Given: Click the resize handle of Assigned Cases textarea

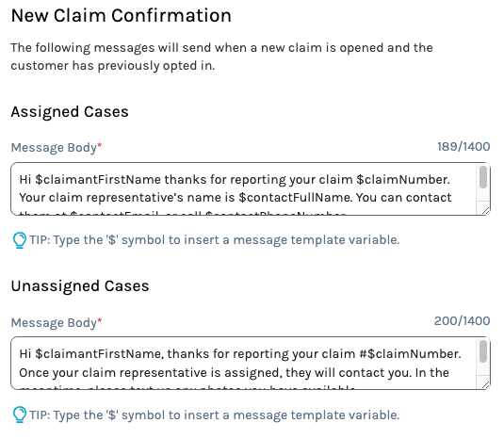Looking at the screenshot, I should click(485, 210).
